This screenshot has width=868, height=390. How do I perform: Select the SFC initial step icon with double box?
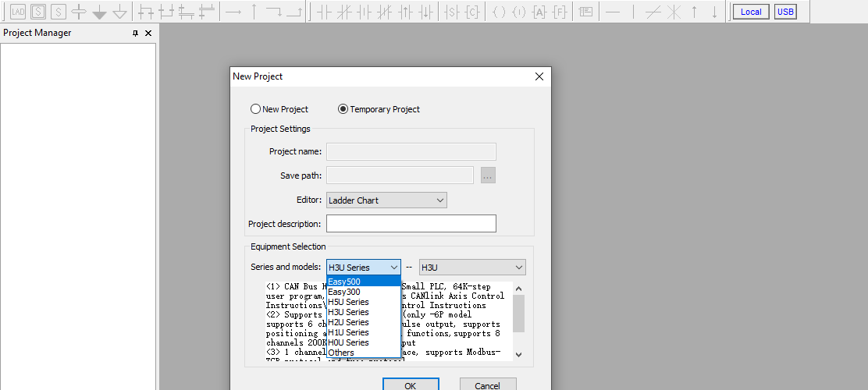38,12
